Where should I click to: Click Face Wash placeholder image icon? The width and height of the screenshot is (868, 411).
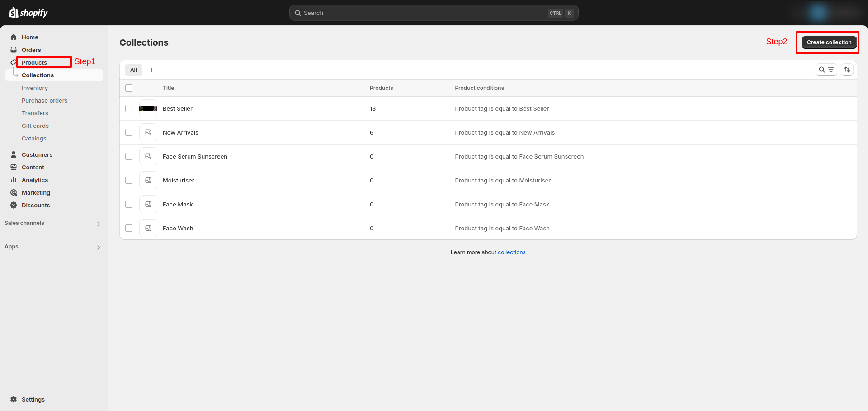[148, 228]
